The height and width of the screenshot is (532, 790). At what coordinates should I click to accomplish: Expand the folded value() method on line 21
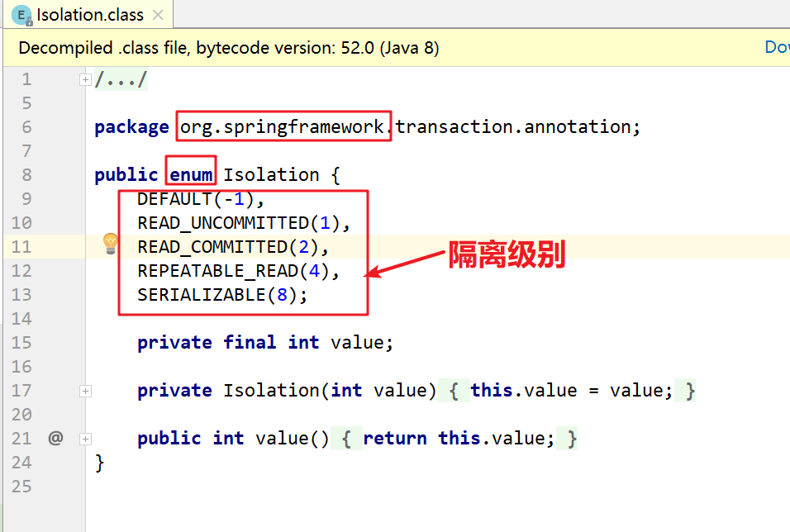click(x=85, y=439)
